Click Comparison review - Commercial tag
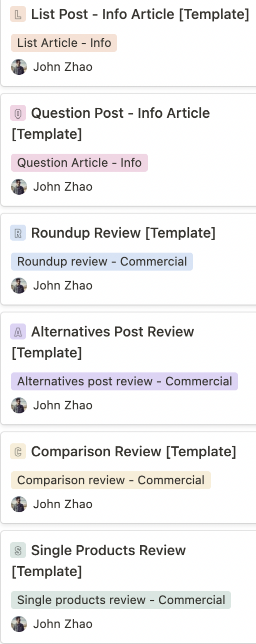Screen dimensions: 256x644 [111, 480]
